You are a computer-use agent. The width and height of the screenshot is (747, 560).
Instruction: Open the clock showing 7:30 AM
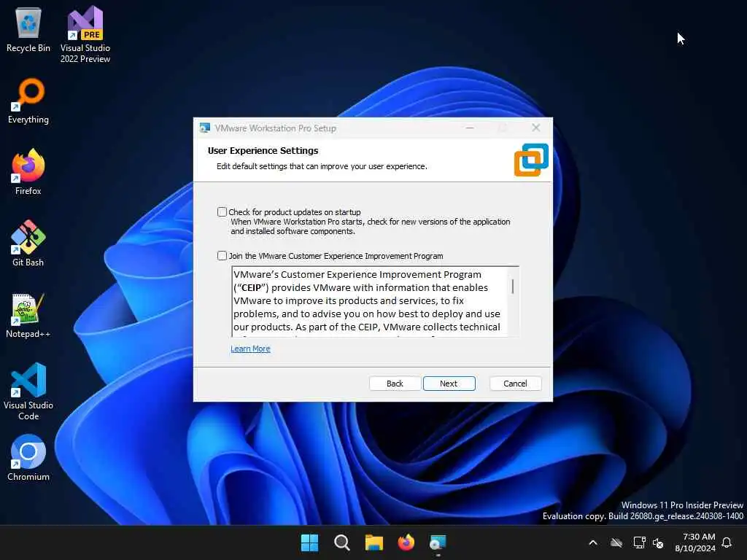pos(695,542)
